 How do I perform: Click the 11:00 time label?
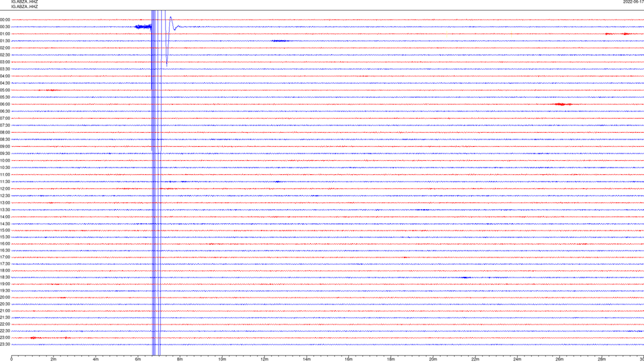5,174
